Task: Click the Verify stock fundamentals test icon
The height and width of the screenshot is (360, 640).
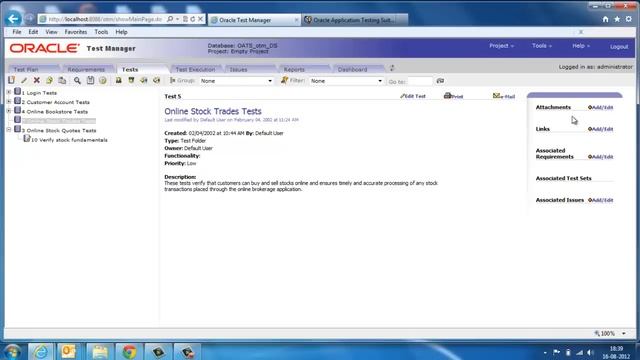Action: point(27,139)
